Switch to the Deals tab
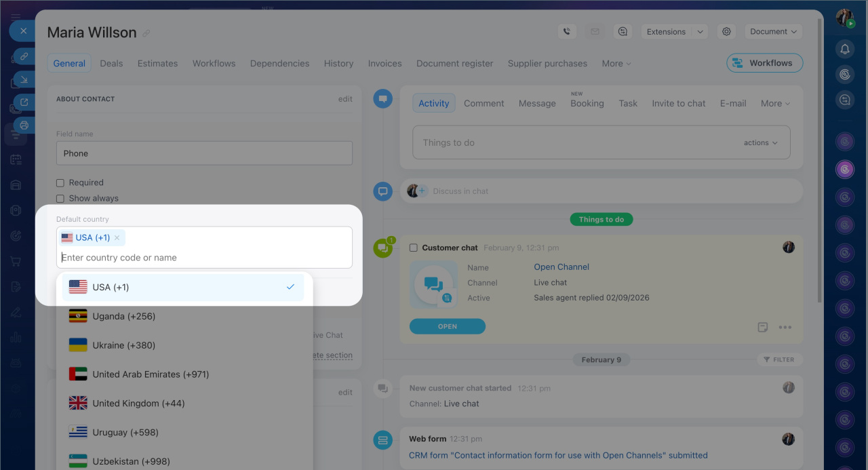This screenshot has width=868, height=470. pyautogui.click(x=111, y=63)
